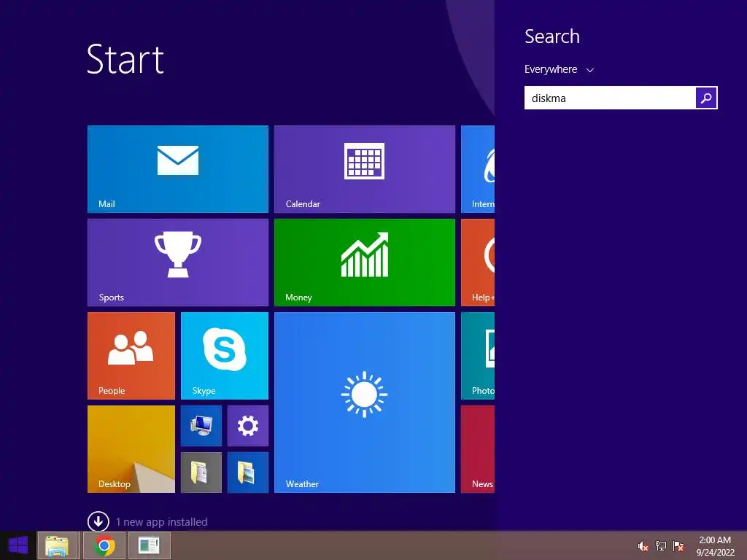Open the This PC small tile
The image size is (747, 560).
click(201, 426)
